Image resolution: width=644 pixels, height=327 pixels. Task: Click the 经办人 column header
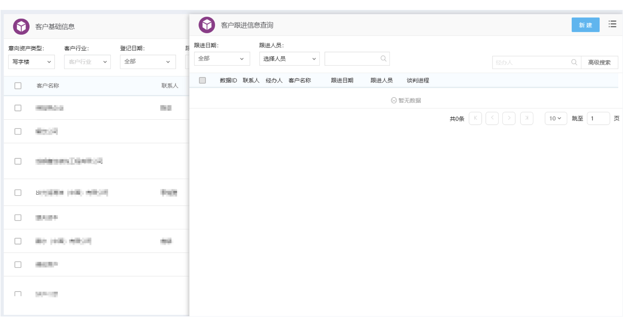pos(274,80)
